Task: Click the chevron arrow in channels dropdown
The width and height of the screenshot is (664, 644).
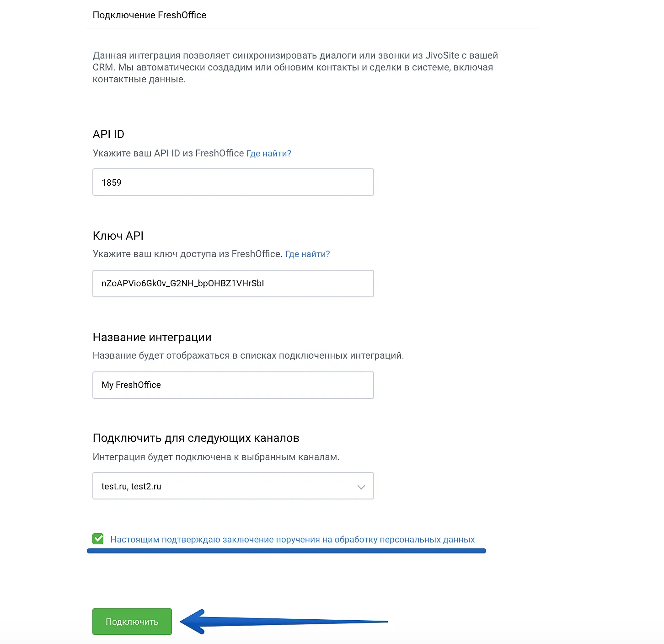Action: [x=361, y=487]
